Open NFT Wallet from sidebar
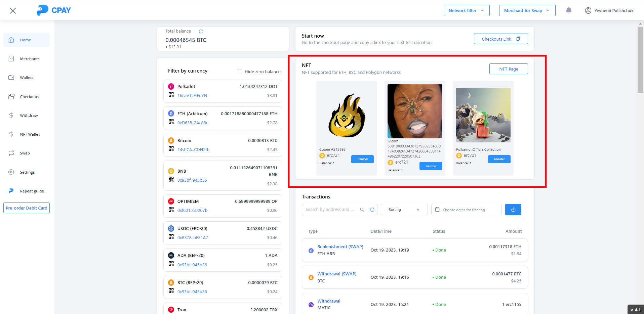Viewport: 644px width, 314px height. [x=30, y=134]
